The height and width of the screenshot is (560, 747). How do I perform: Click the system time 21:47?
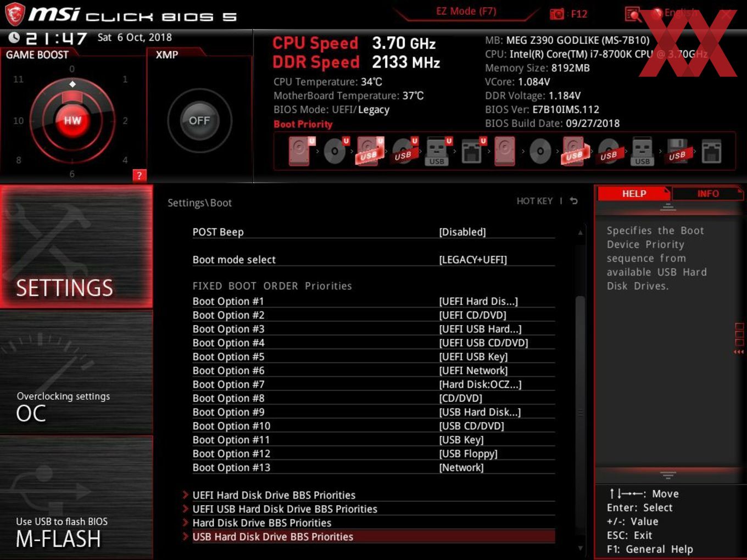(57, 38)
